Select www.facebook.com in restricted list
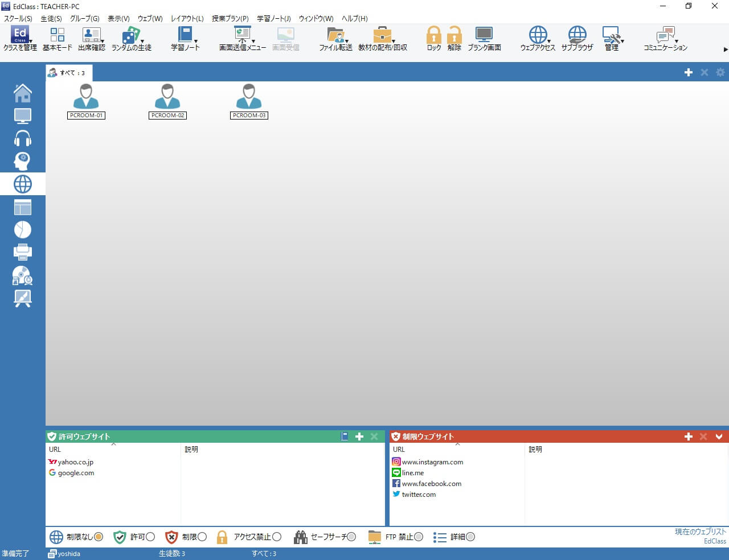Screen dimensions: 729x560 431,484
